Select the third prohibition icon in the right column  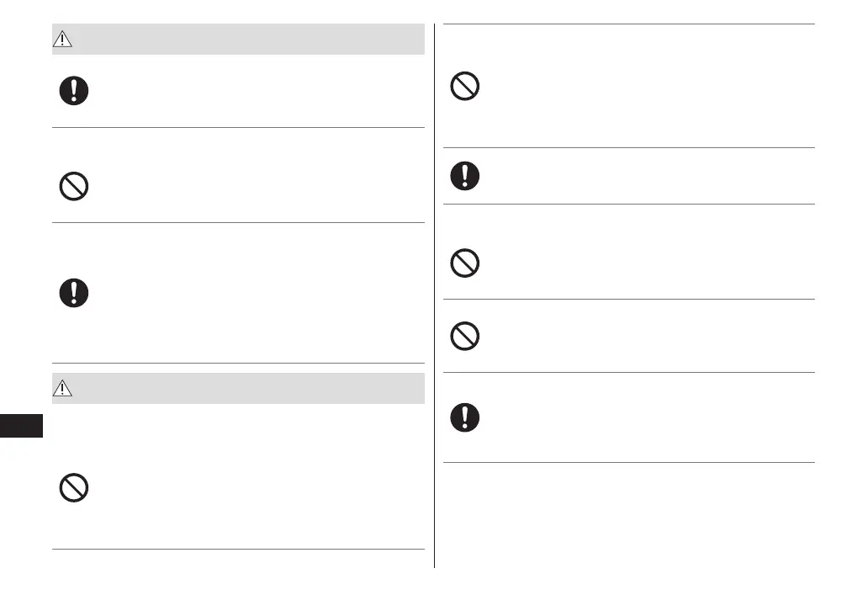465,337
